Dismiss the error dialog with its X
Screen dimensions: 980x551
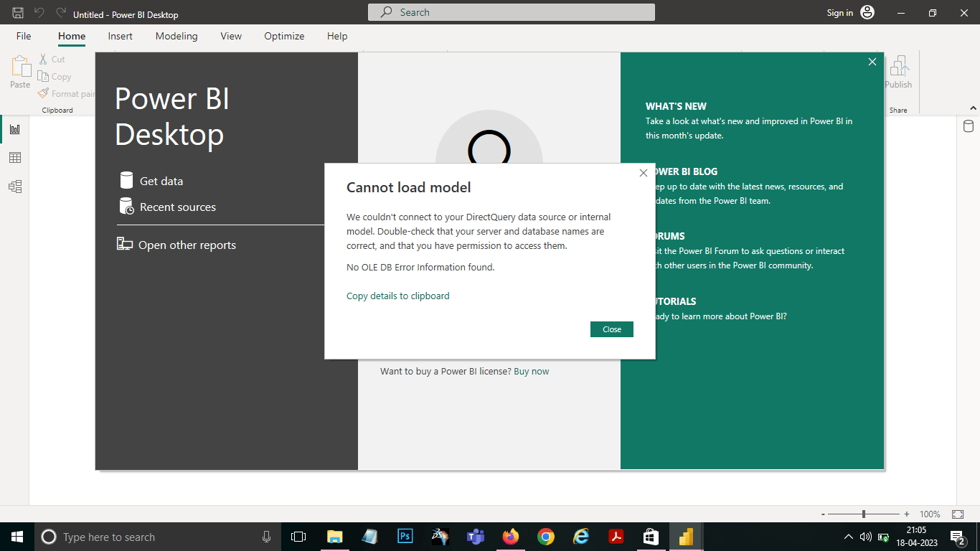[644, 173]
